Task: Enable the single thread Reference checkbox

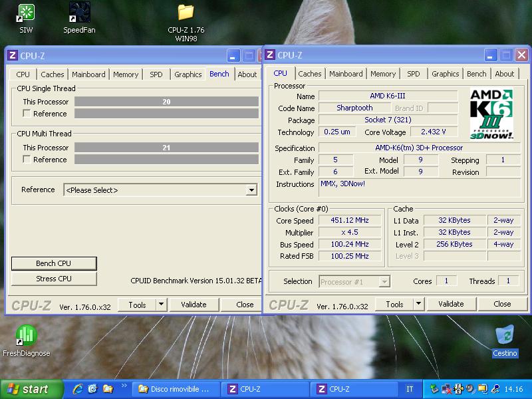Action: click(x=27, y=114)
